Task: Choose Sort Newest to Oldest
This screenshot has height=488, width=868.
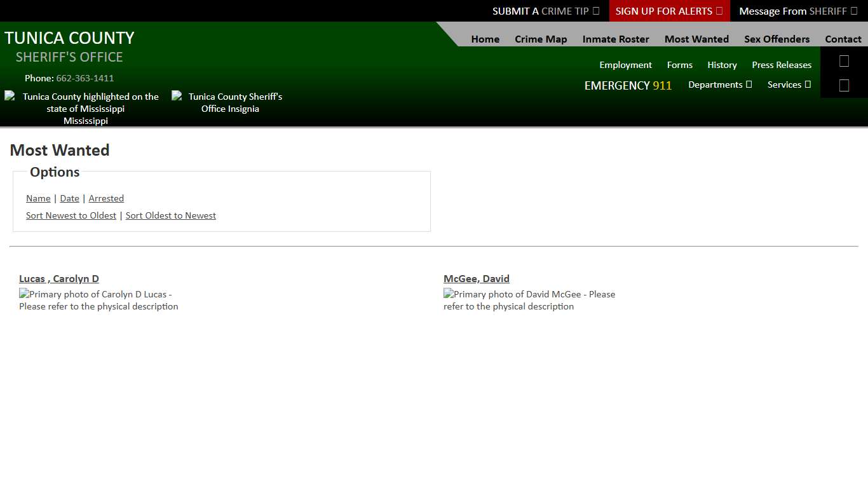Action: pos(71,215)
